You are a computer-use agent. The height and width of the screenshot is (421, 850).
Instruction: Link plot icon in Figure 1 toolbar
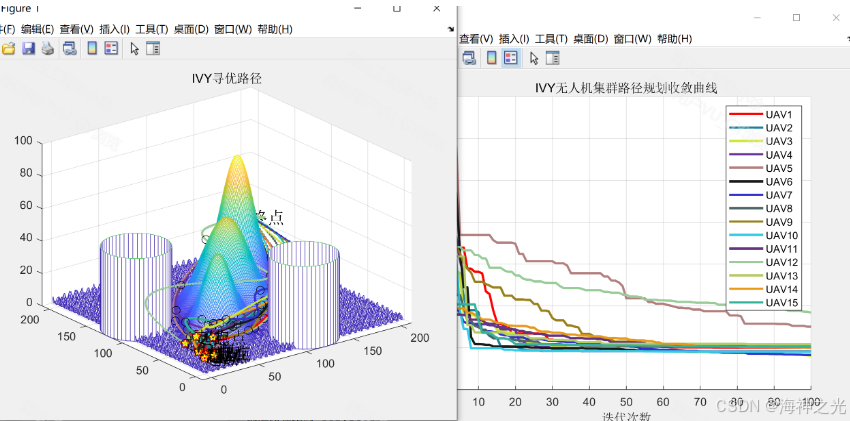click(69, 49)
